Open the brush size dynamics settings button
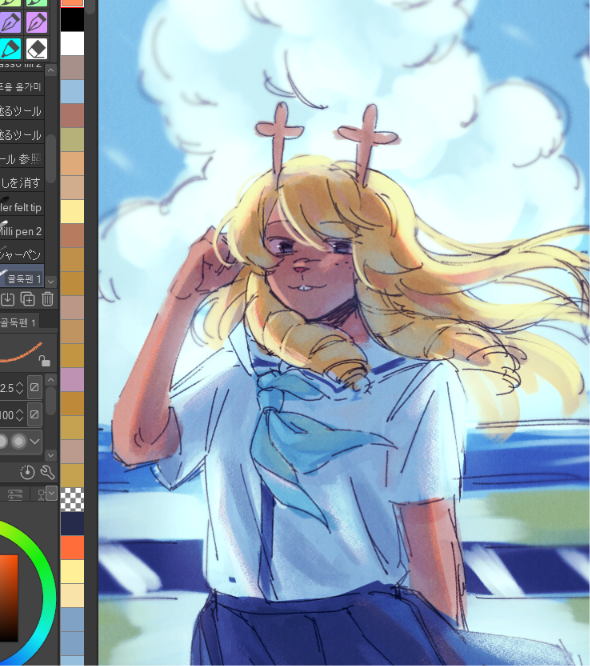This screenshot has height=666, width=590. coord(34,387)
